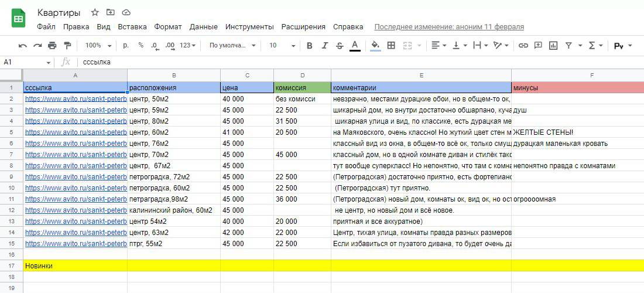
Task: Open the vertical align dropdown
Action: (x=460, y=45)
